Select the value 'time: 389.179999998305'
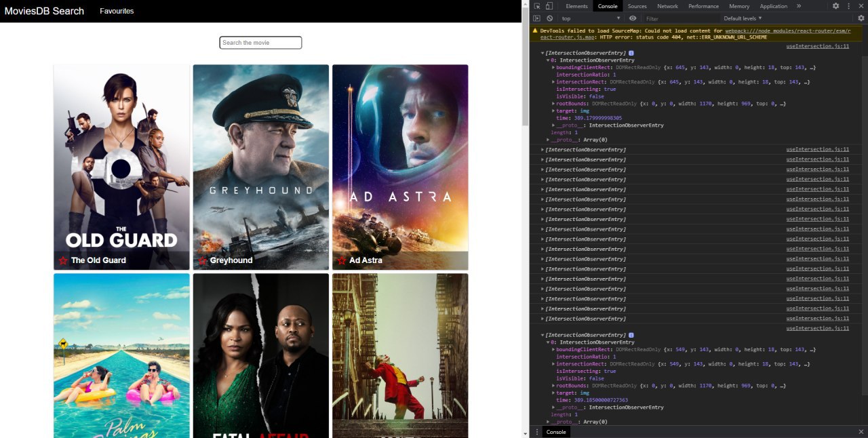Screen dimensions: 868x438 [589, 118]
